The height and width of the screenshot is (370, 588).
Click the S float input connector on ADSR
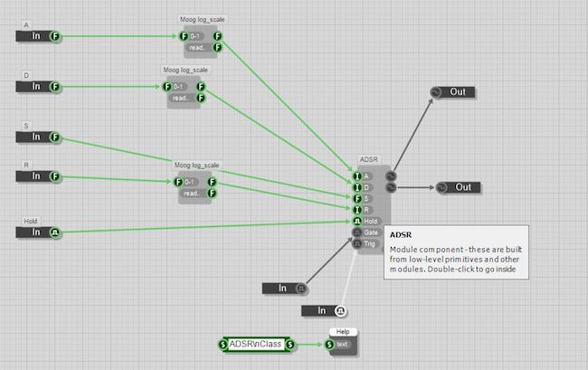358,197
